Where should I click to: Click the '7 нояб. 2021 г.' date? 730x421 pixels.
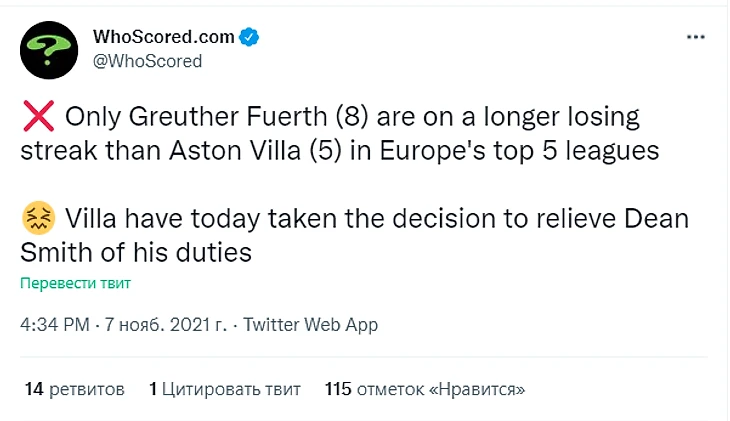(x=165, y=325)
